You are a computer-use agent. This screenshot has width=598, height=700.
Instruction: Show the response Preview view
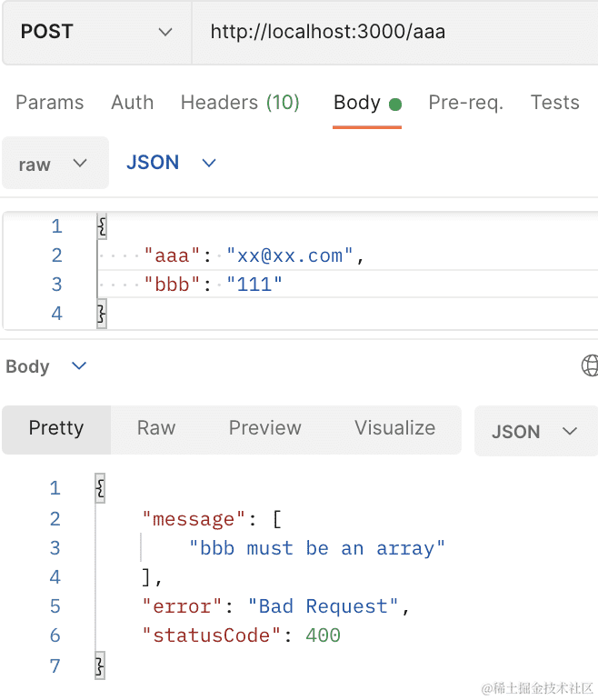coord(264,428)
